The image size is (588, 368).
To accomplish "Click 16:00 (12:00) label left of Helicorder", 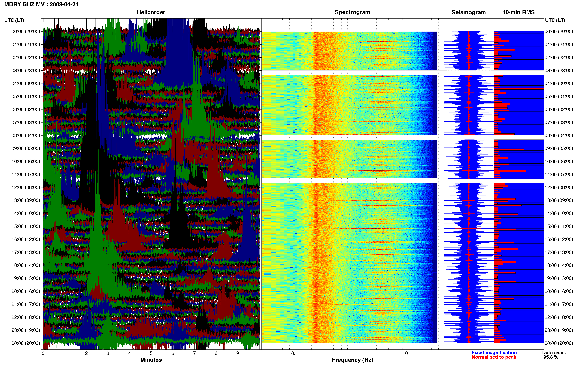I will [26, 239].
